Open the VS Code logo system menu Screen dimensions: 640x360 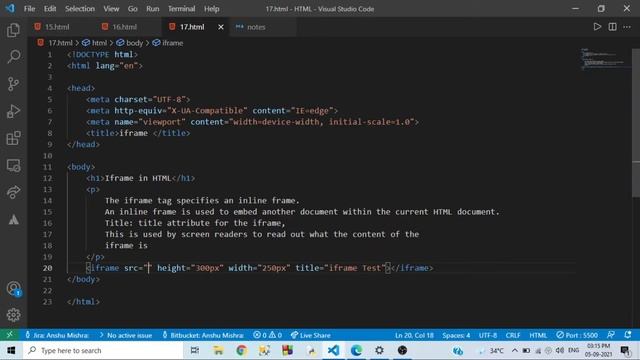[10, 8]
